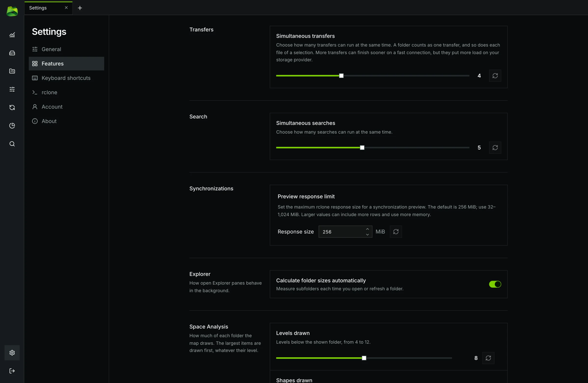
Task: Reset Simultaneous searches to default
Action: coord(495,148)
